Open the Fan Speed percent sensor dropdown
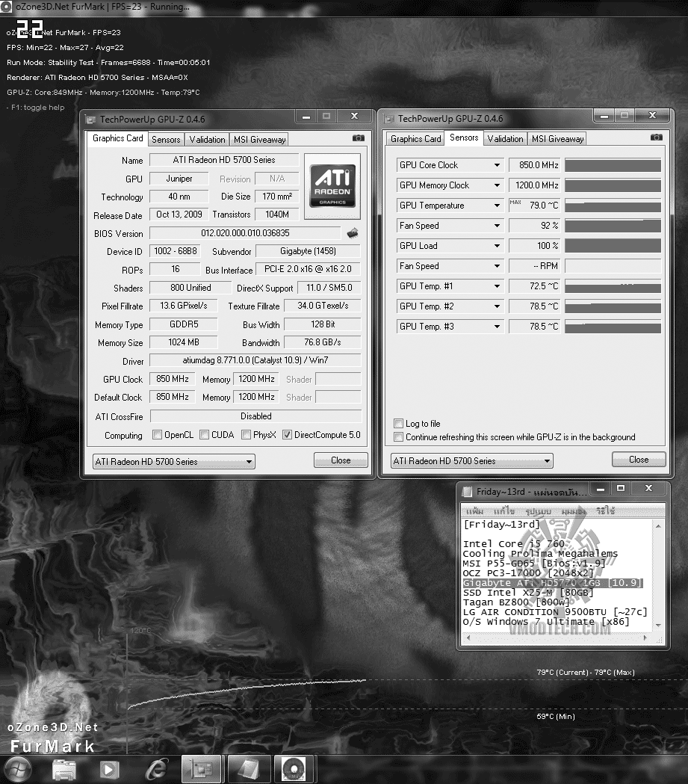This screenshot has width=688, height=784. coord(498,226)
